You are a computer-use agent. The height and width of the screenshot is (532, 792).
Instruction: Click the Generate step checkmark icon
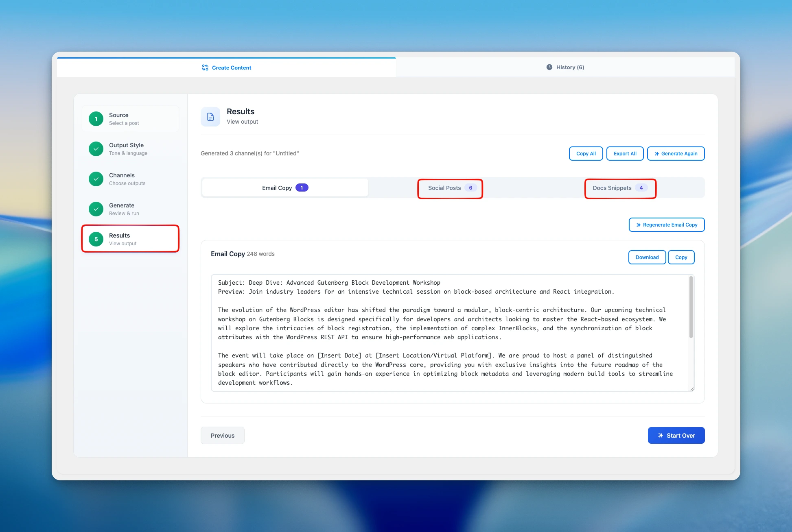click(96, 209)
